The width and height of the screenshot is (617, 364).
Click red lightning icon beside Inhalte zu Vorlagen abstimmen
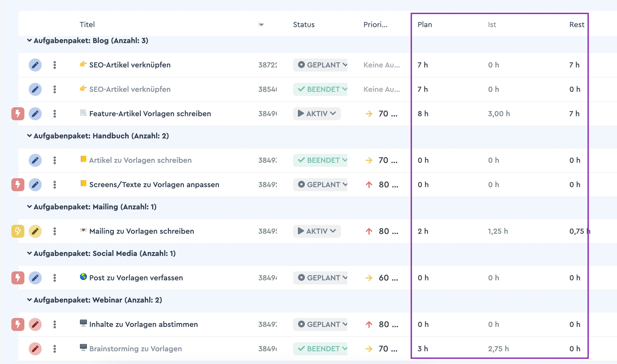coord(18,324)
